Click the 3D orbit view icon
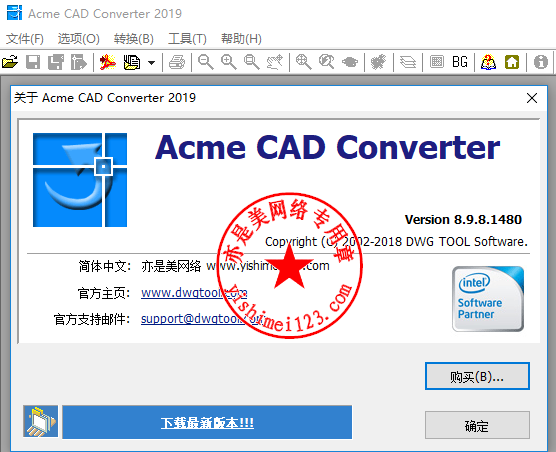 [x=350, y=62]
